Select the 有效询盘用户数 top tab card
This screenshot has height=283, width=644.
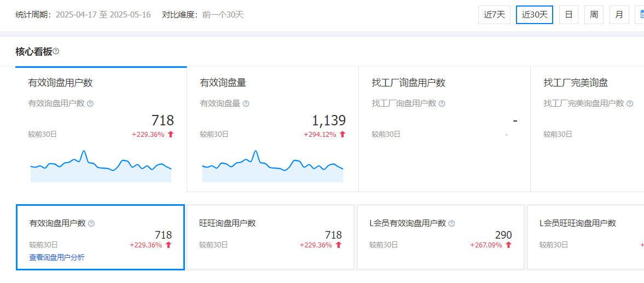point(101,129)
